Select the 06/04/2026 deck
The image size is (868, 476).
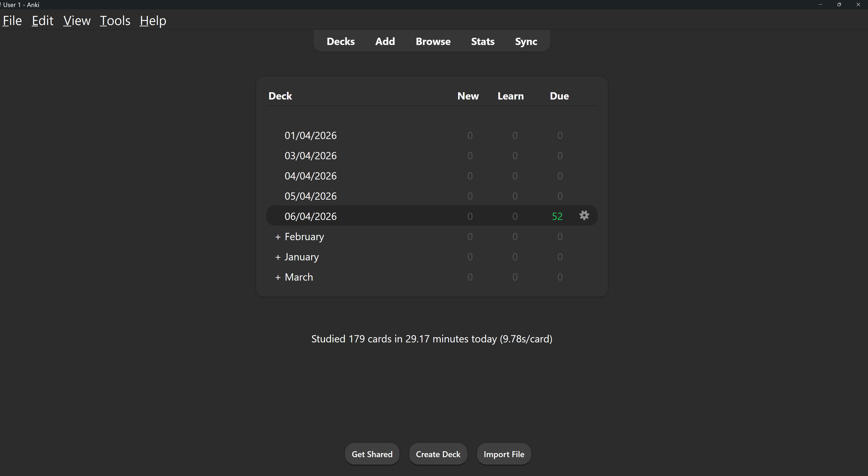(x=310, y=216)
